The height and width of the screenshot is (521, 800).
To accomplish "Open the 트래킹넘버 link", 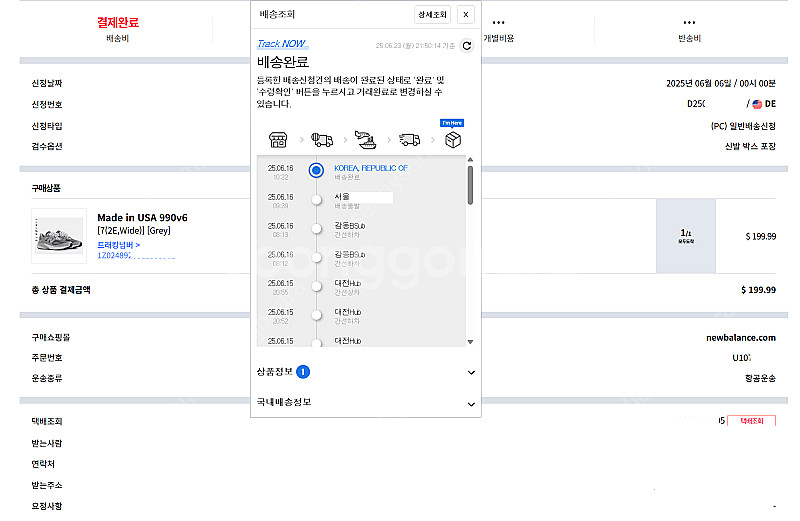I will click(118, 245).
